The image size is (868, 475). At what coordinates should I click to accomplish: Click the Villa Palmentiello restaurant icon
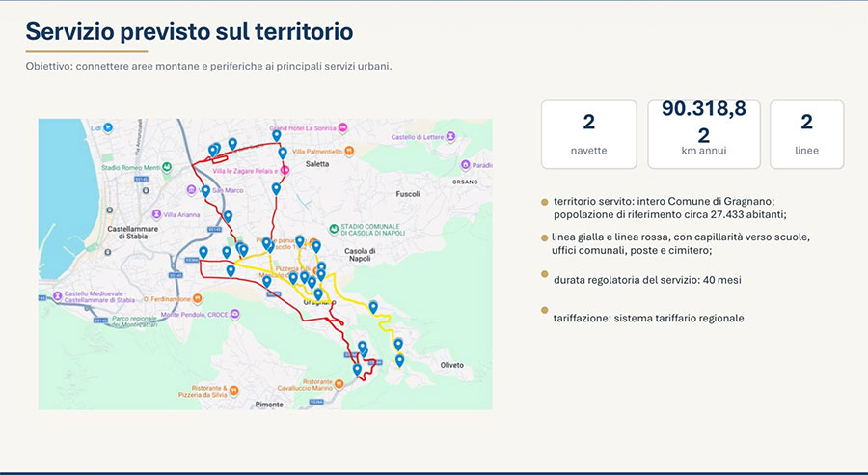[349, 152]
